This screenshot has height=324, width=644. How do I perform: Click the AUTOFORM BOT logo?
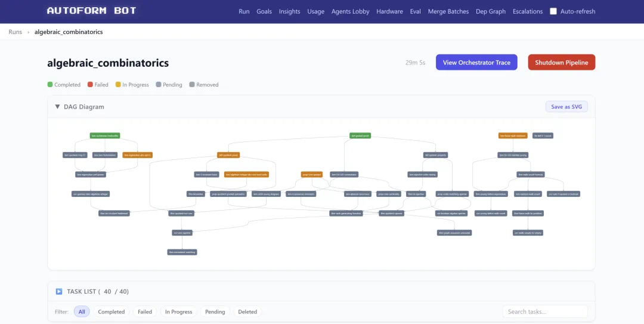pos(92,11)
